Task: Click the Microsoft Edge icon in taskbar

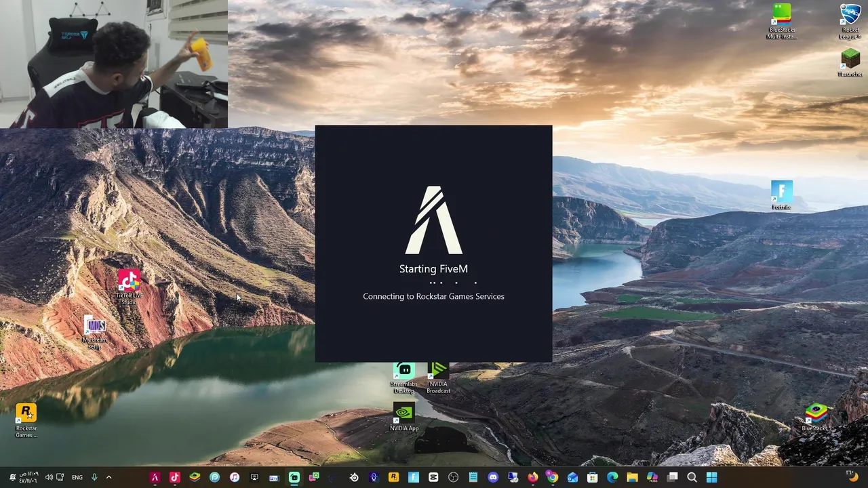Action: 612,477
